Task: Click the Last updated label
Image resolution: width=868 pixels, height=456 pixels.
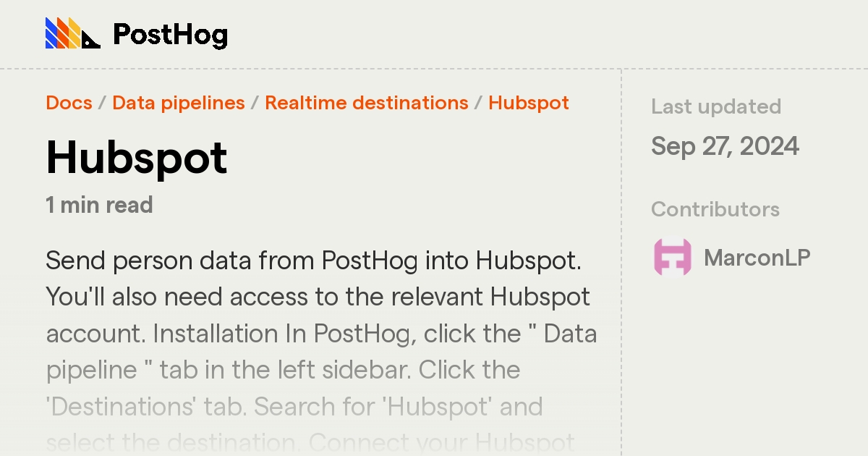Action: coord(716,106)
